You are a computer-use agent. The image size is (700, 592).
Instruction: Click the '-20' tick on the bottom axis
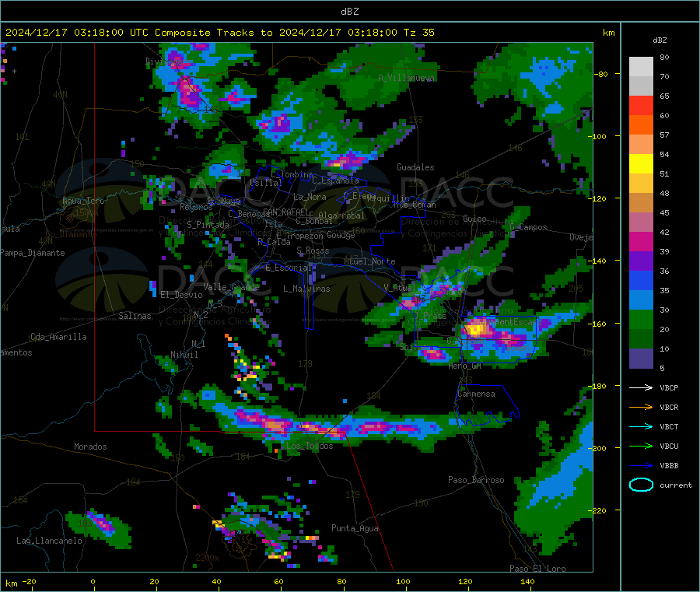30,581
